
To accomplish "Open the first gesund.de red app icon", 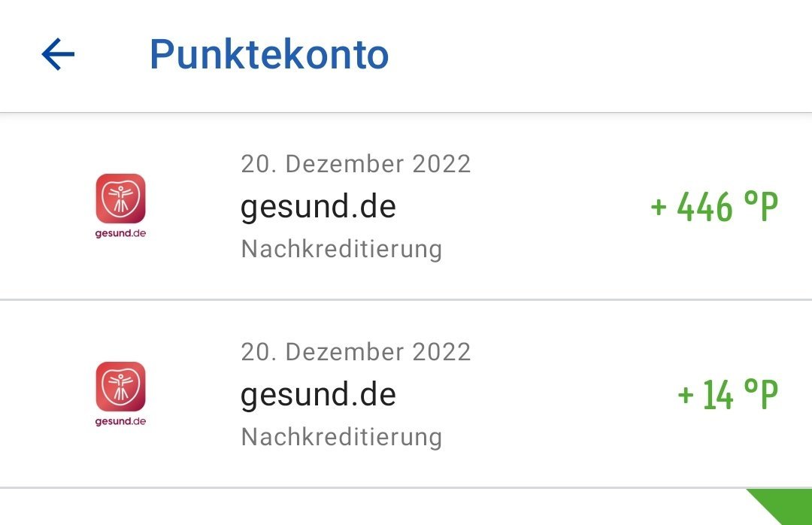I will pyautogui.click(x=120, y=199).
